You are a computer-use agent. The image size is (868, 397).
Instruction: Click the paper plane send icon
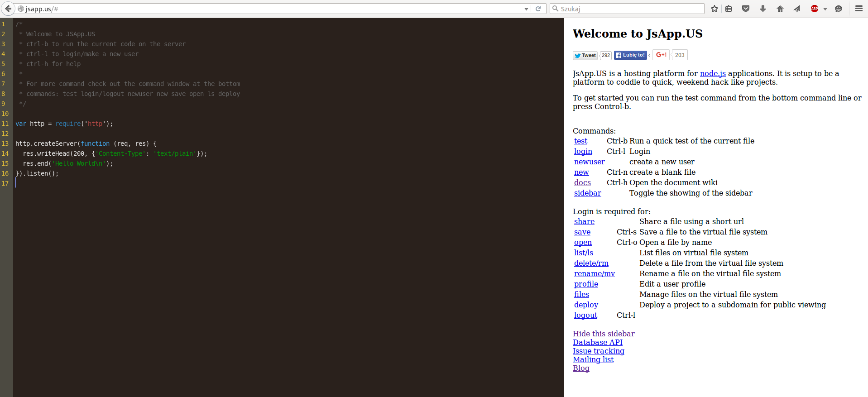pyautogui.click(x=797, y=9)
